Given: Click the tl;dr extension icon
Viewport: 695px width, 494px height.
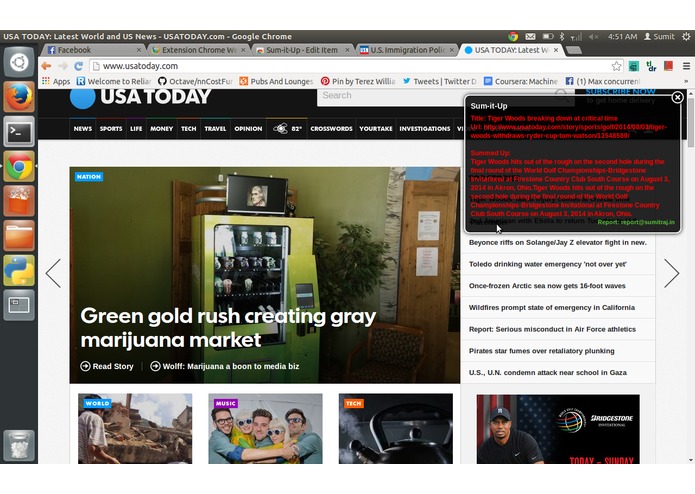Looking at the screenshot, I should pos(651,66).
